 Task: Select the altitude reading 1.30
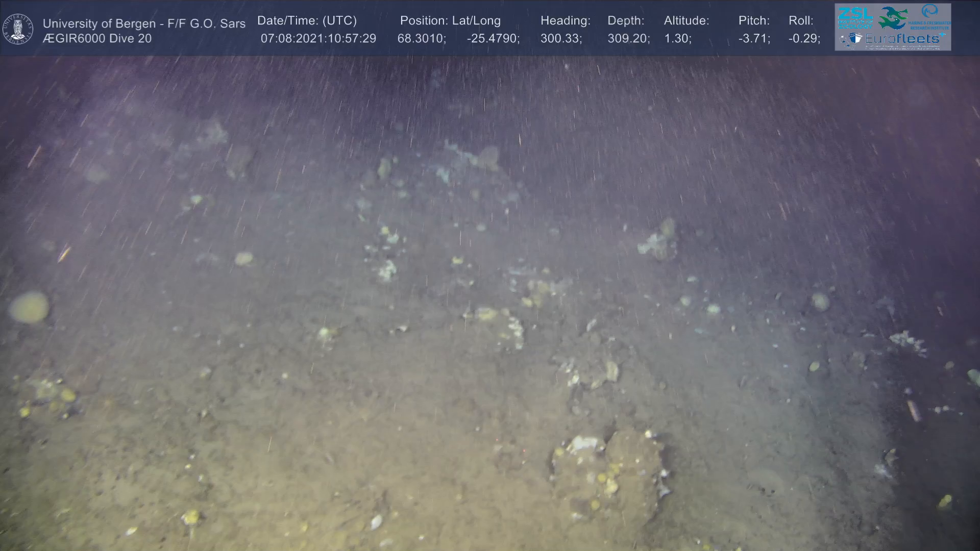click(x=677, y=39)
